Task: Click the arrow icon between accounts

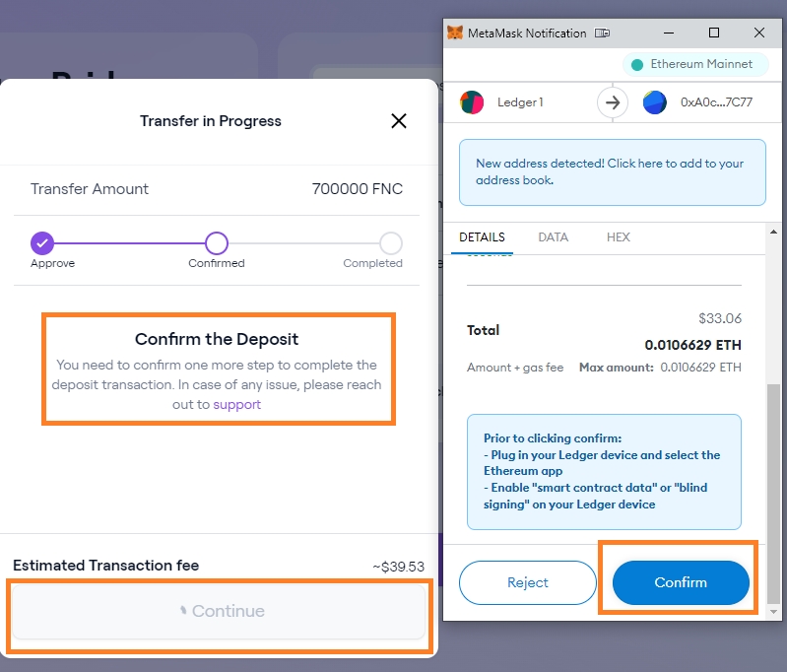Action: coord(612,102)
